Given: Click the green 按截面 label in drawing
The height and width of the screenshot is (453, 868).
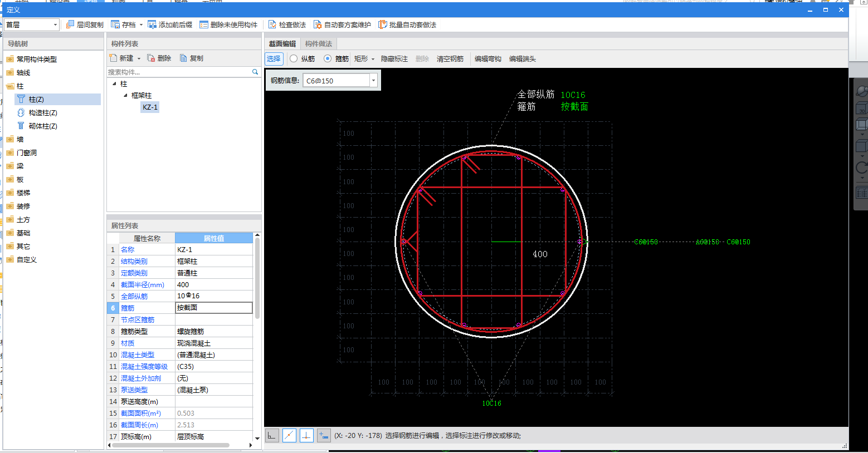Looking at the screenshot, I should [x=574, y=107].
